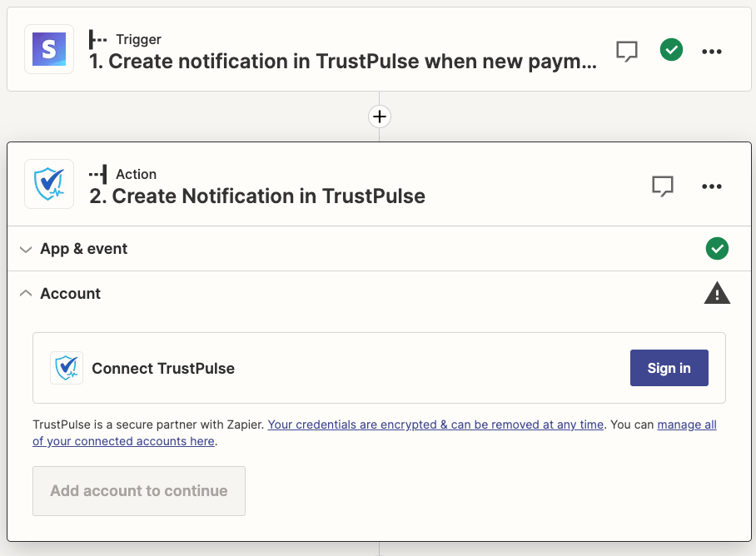Click the TrustPulse shield icon in action header
The image size is (756, 556).
tap(49, 184)
